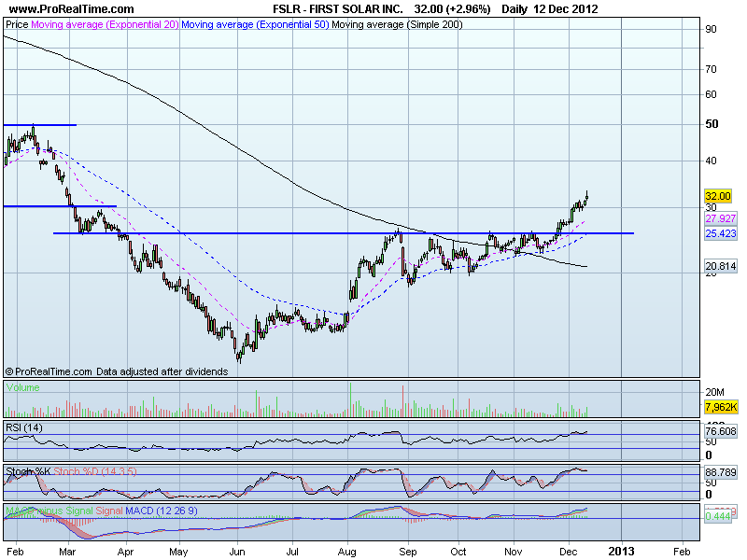Image resolution: width=747 pixels, height=560 pixels.
Task: Click the bold 50 price axis label
Action: (x=712, y=124)
